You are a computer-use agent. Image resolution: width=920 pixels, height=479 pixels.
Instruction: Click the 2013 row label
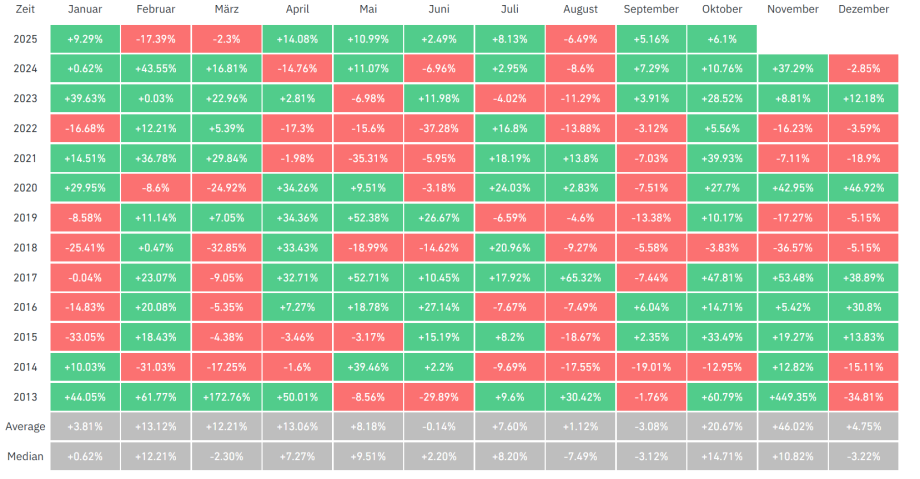[x=25, y=395]
